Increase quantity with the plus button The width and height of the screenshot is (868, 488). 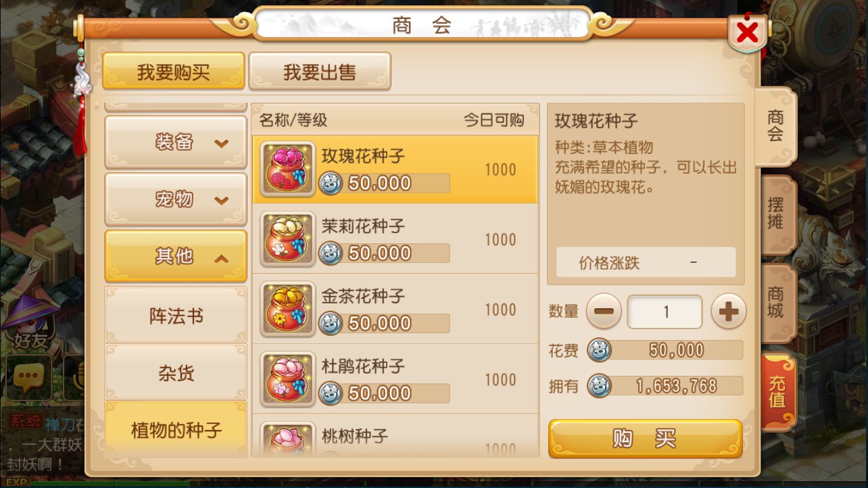pos(728,312)
